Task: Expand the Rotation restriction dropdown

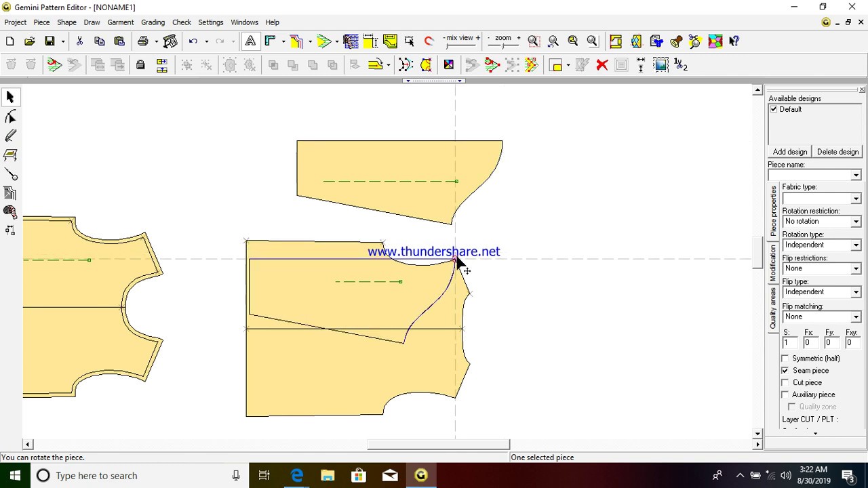Action: [856, 222]
